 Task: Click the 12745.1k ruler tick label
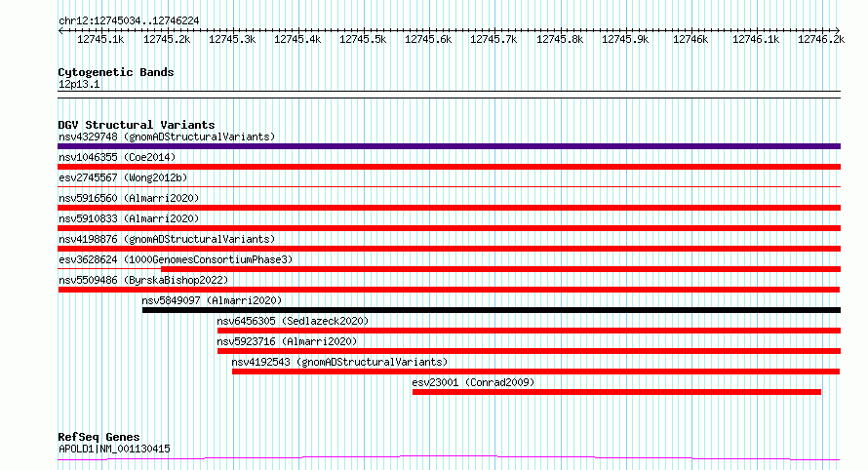(x=100, y=39)
